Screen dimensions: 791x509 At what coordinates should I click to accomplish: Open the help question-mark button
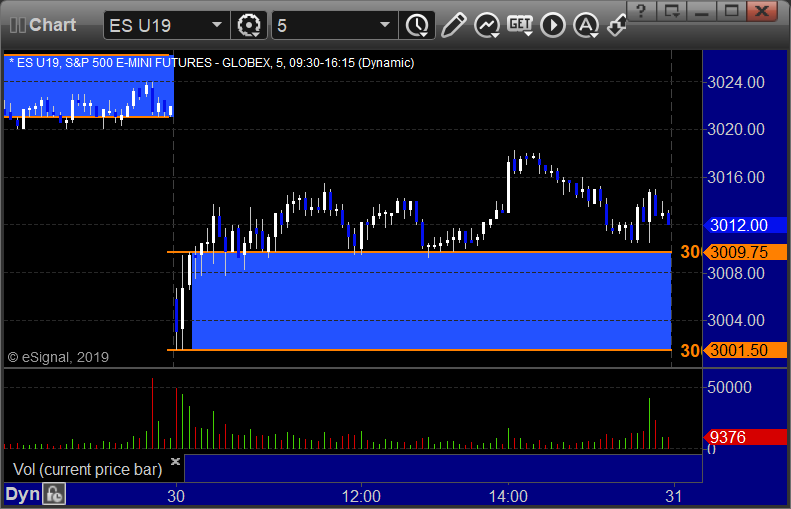tap(641, 11)
